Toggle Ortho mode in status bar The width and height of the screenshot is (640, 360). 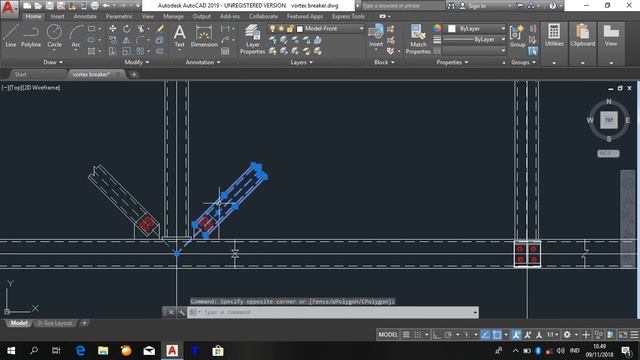click(x=436, y=335)
